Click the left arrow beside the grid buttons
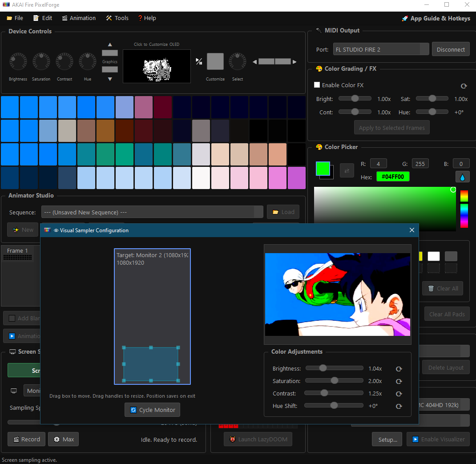Image resolution: width=476 pixels, height=464 pixels. click(255, 62)
